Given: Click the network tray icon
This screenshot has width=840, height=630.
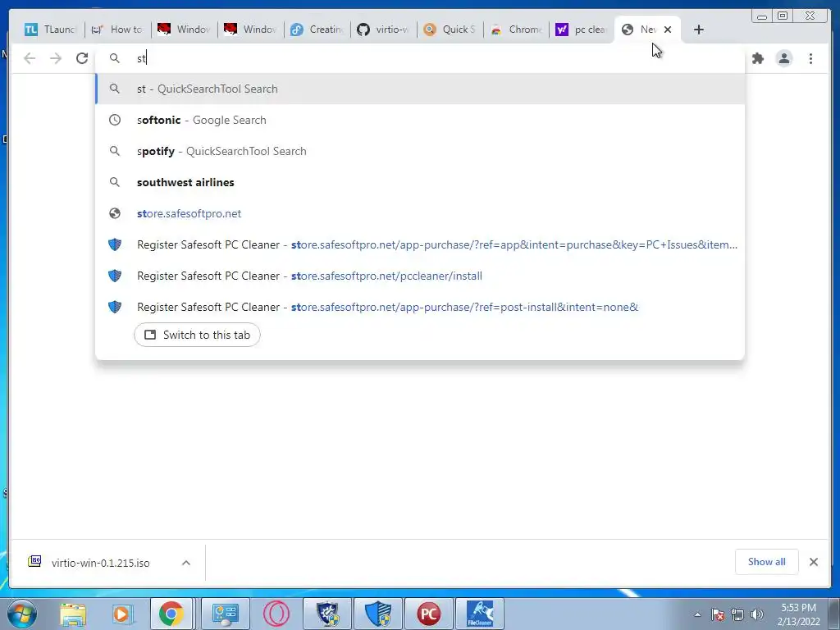Looking at the screenshot, I should (737, 614).
